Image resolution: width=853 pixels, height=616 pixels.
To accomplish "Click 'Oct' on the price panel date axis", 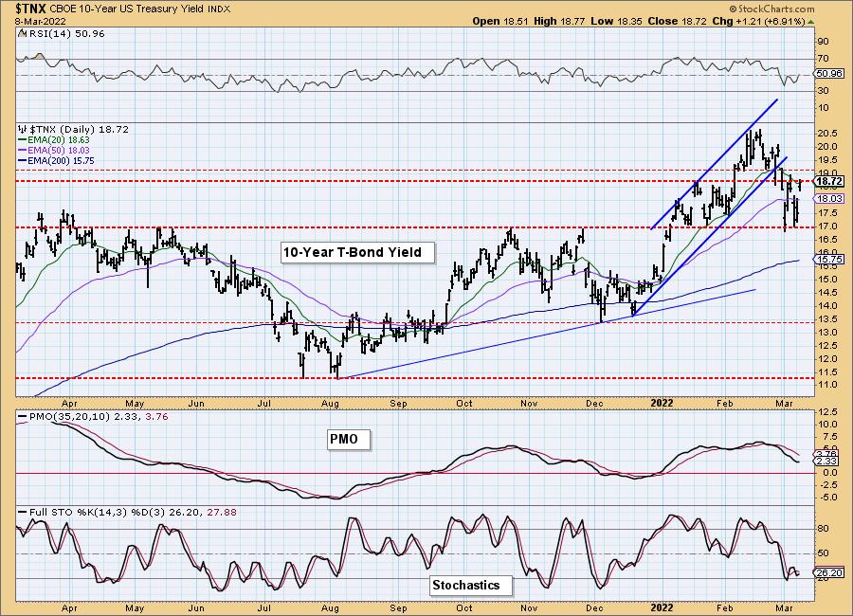I will click(x=464, y=403).
